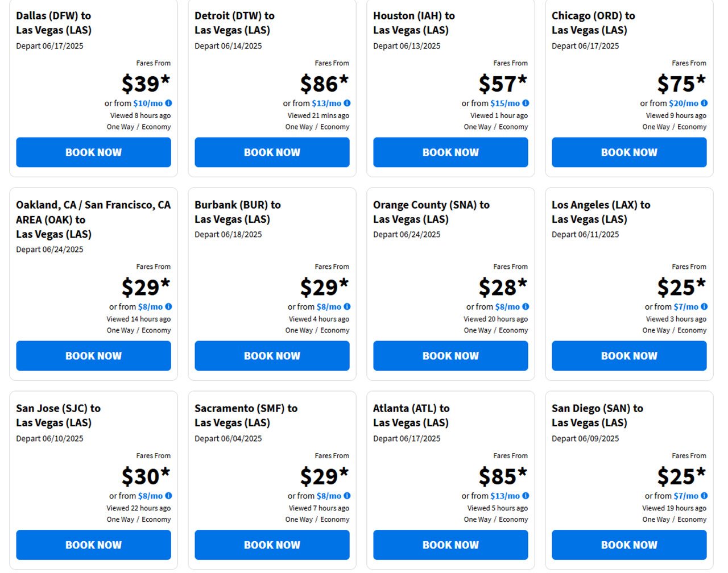Viewport: 728px width, 573px height.
Task: Click the Burbank $8/mo info icon
Action: [x=347, y=306]
